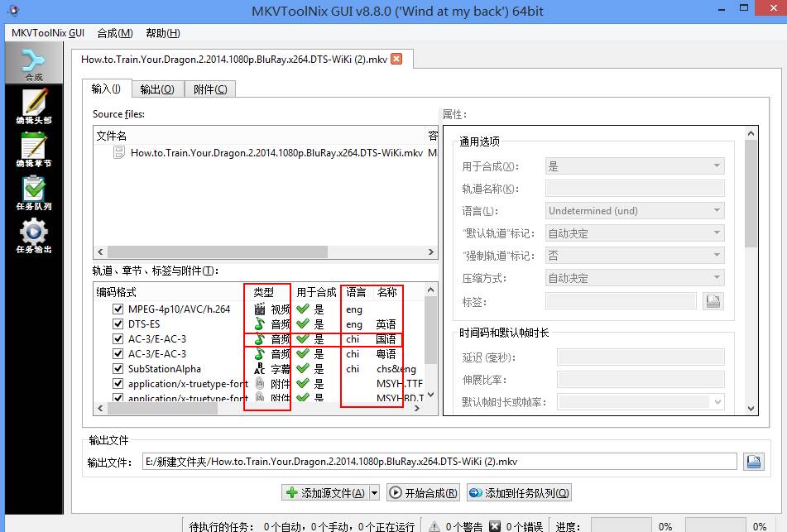Open the 编辑章节 chapter editor
The image size is (787, 532).
(x=34, y=150)
